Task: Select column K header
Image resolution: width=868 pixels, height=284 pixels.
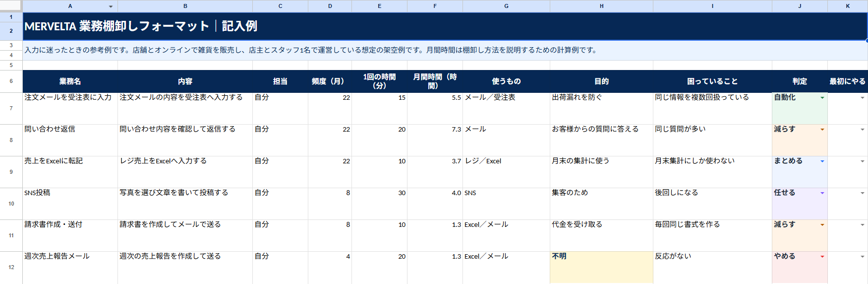Action: (x=848, y=6)
